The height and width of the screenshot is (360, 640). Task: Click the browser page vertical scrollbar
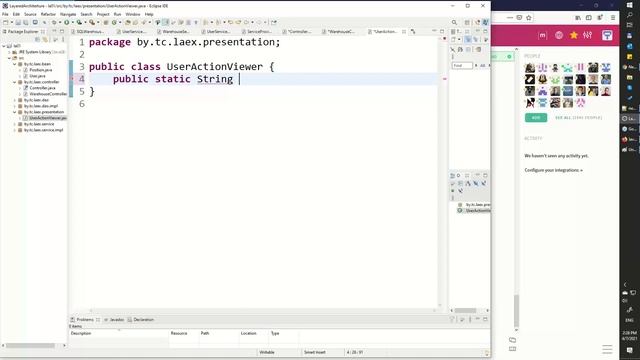517,310
